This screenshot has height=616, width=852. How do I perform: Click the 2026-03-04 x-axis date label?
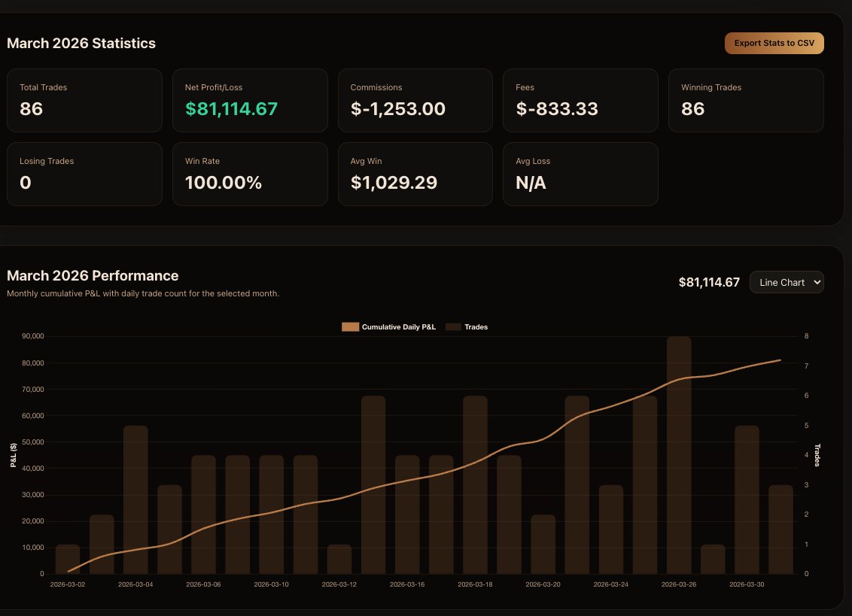135,584
